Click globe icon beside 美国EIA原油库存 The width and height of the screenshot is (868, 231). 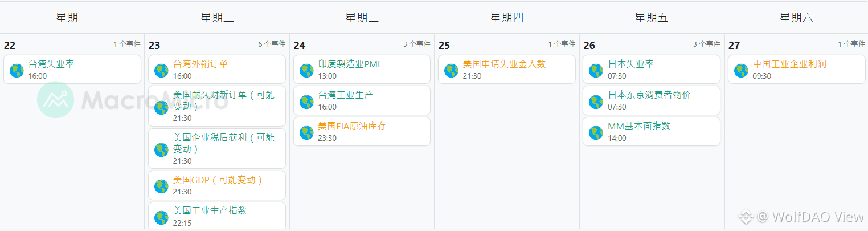306,132
